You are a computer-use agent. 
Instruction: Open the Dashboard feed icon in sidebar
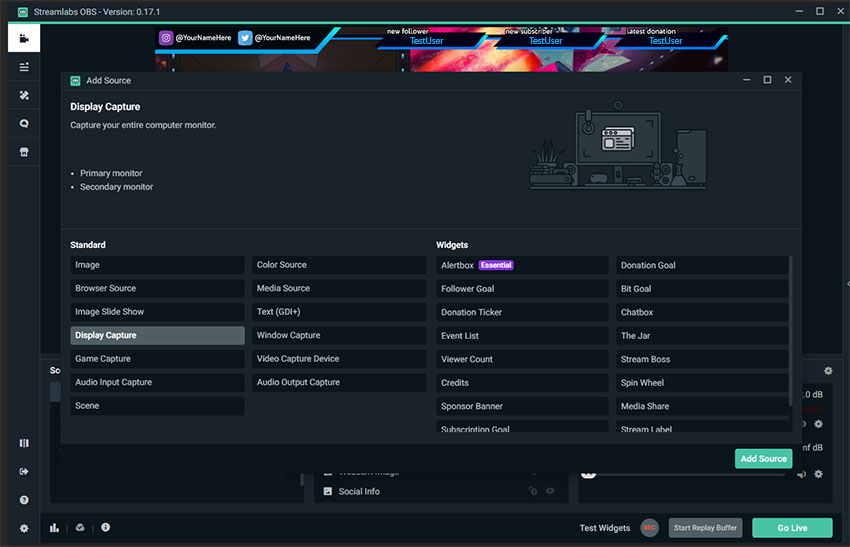24,67
